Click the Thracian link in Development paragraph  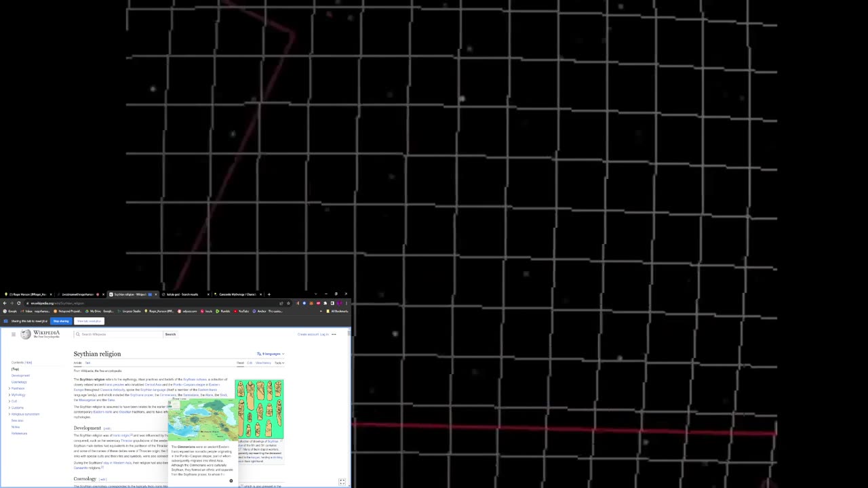pyautogui.click(x=126, y=440)
